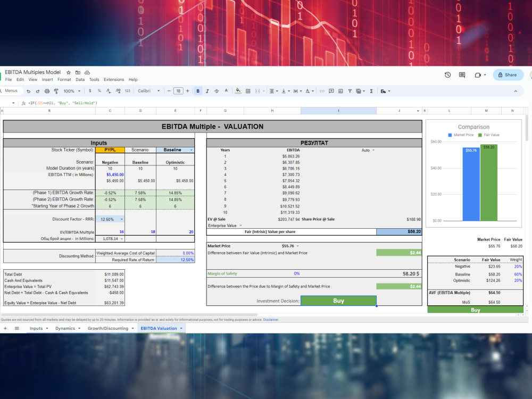Toggle bold formatting
The image size is (532, 399).
pos(198,91)
